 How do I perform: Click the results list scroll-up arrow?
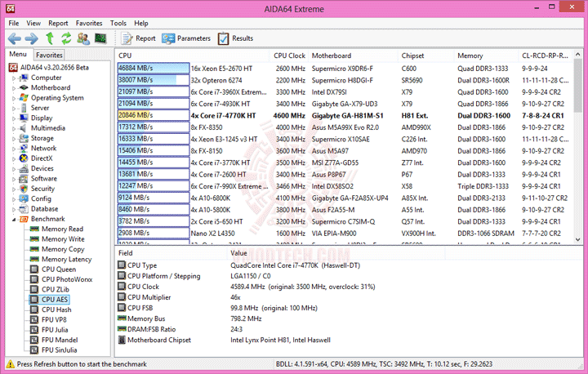click(x=578, y=55)
